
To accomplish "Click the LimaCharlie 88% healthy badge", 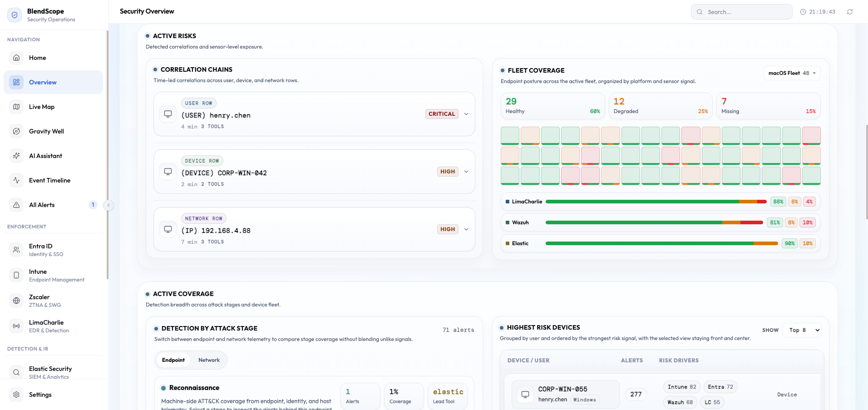I will 778,202.
